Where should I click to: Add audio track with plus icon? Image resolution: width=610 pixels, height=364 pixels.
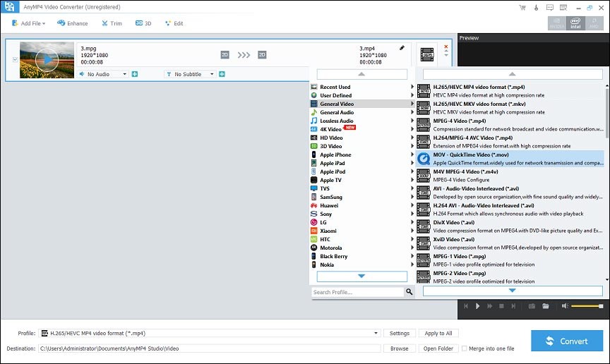[x=135, y=74]
